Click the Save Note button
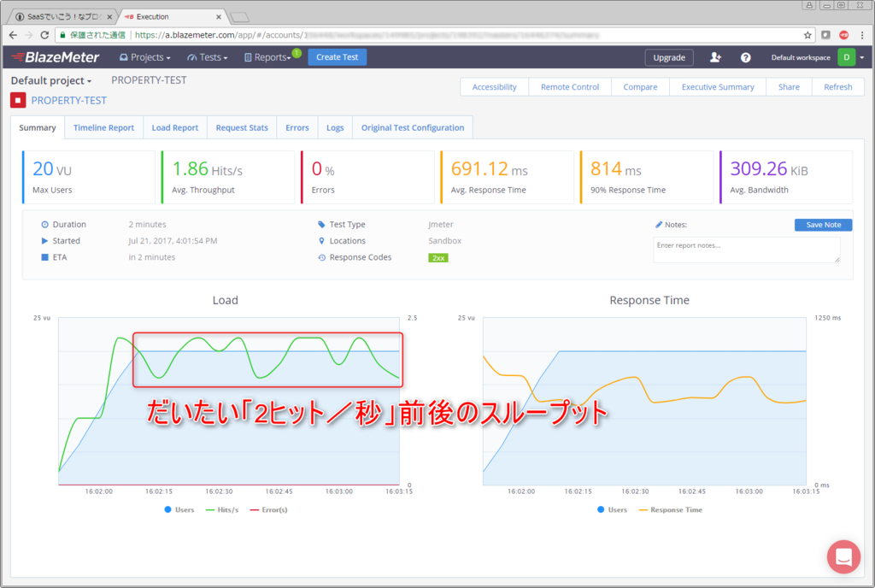Screen dimensions: 875x588 click(x=823, y=224)
